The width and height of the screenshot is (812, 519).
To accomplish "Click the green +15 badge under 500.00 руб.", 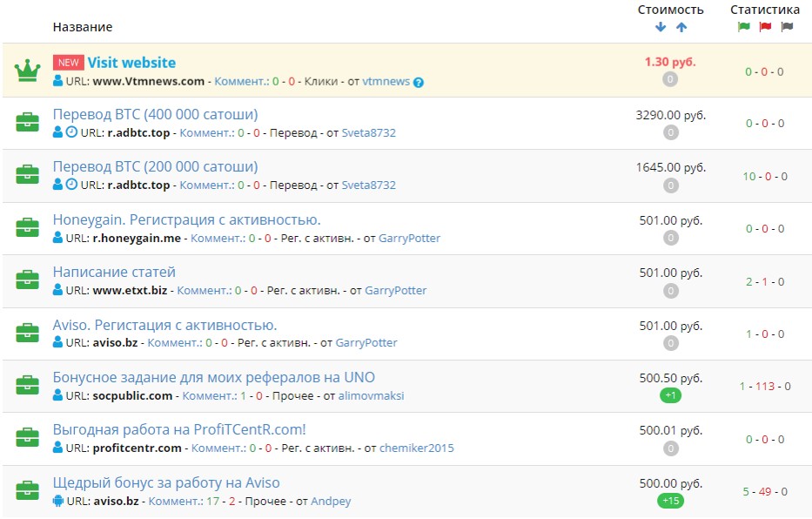I will point(671,501).
